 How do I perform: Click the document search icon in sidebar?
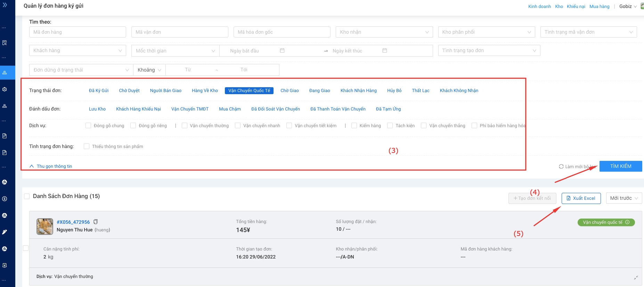click(5, 43)
